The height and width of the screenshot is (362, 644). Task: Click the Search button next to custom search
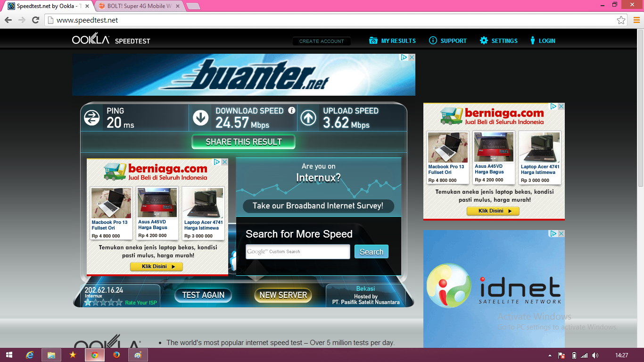(x=372, y=252)
